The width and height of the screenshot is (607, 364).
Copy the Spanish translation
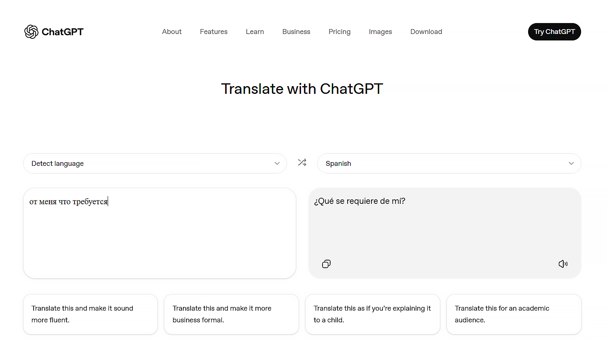click(326, 264)
